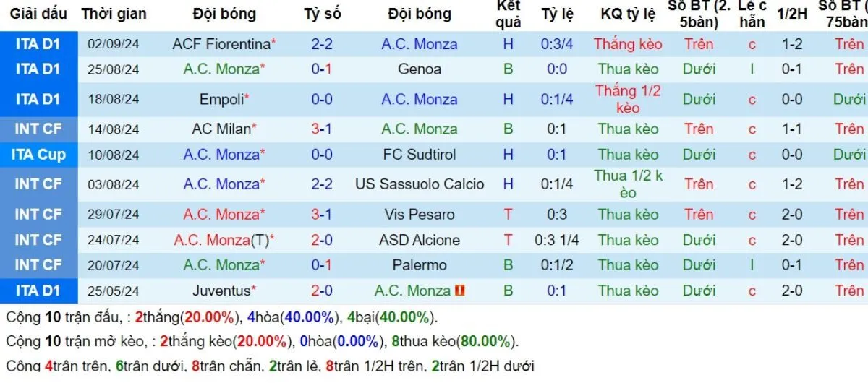The height and width of the screenshot is (383, 868).
Task: Open the Vis Pesaro team page
Action: [x=420, y=214]
